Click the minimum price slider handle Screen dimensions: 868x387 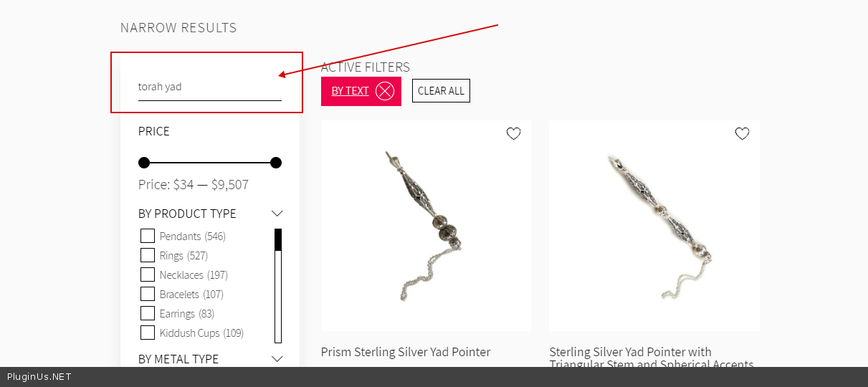pos(144,163)
